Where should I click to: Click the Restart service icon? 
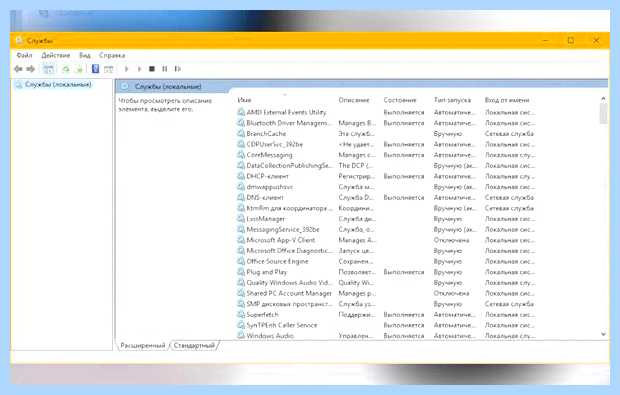[178, 69]
